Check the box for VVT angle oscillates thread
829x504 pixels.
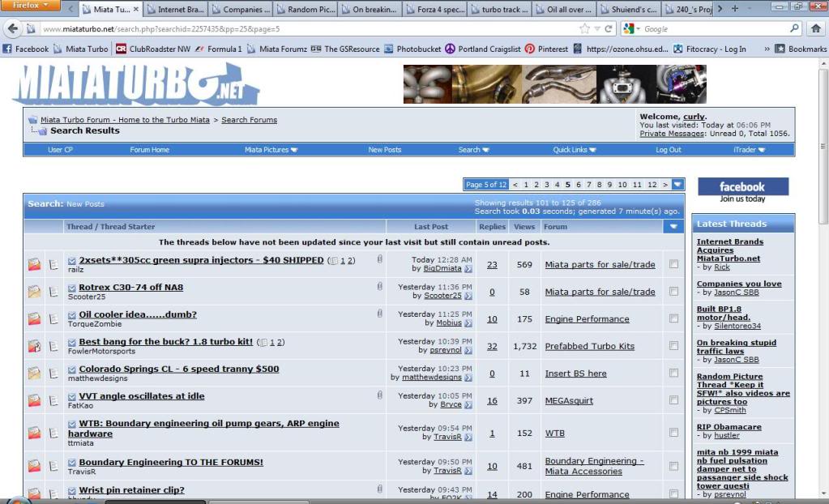click(x=673, y=399)
